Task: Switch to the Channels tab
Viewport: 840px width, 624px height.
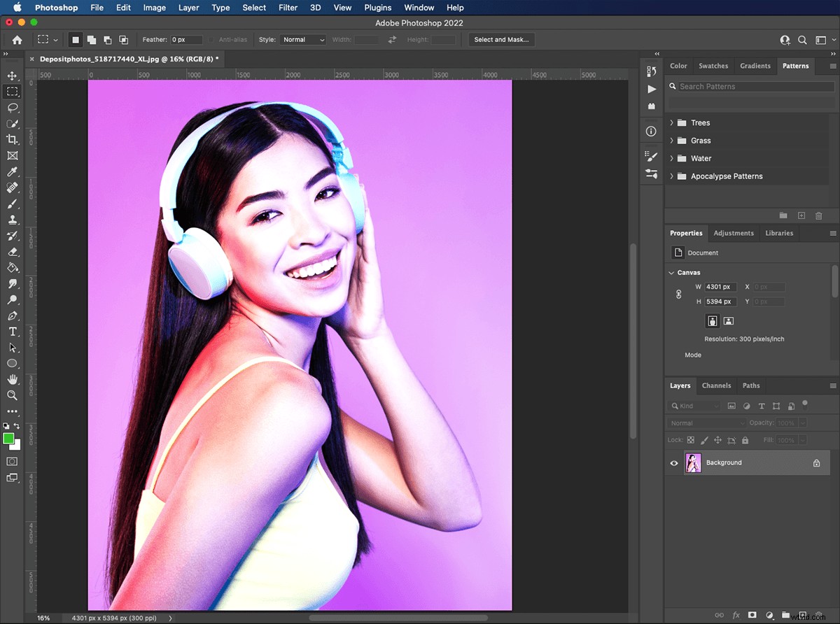Action: pos(716,385)
